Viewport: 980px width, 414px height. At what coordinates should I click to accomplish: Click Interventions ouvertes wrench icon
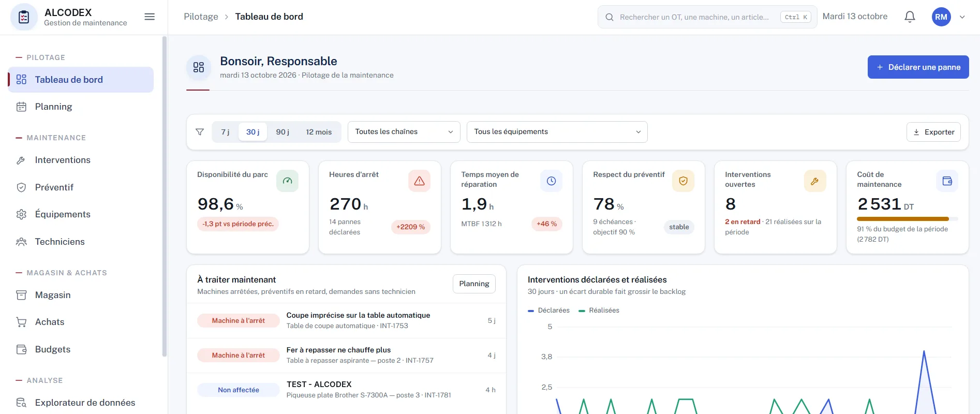click(x=815, y=181)
